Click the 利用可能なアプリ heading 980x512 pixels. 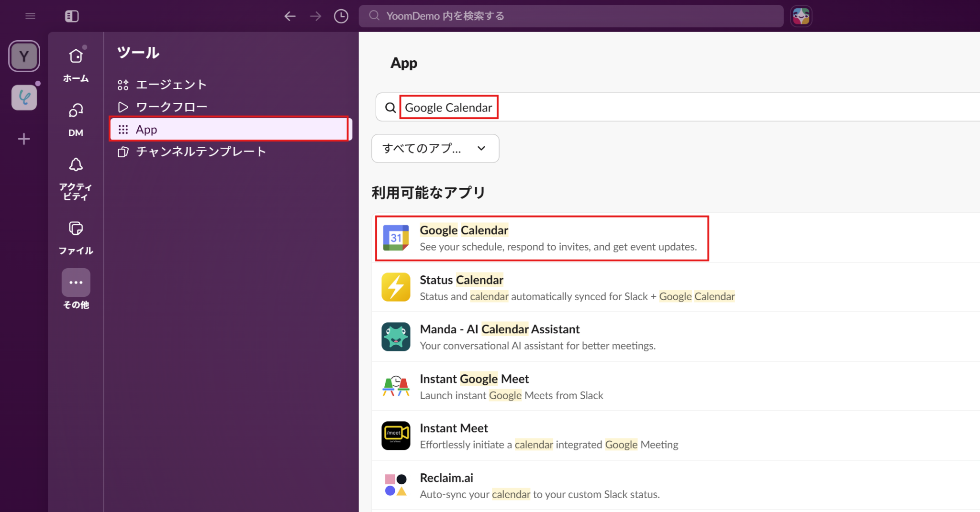pos(428,193)
